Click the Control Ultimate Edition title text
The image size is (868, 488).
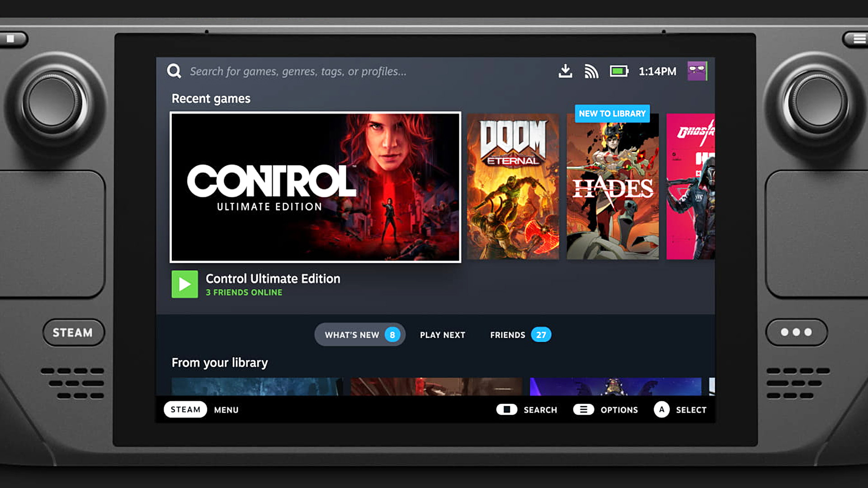point(273,279)
